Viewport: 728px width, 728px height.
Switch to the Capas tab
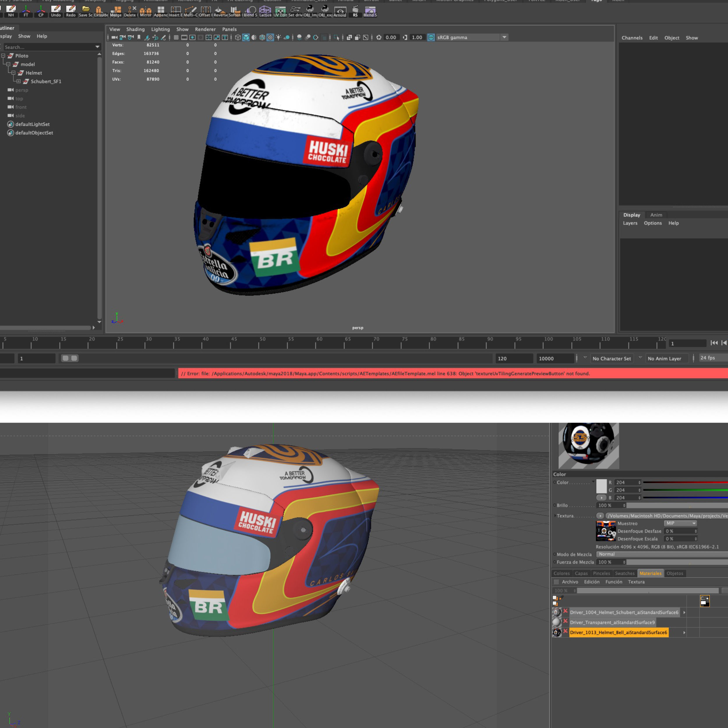tap(581, 573)
